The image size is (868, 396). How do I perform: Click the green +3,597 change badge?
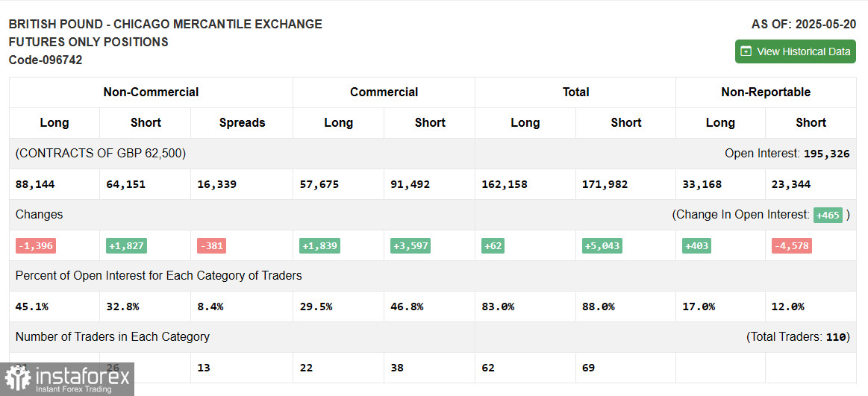(x=410, y=245)
